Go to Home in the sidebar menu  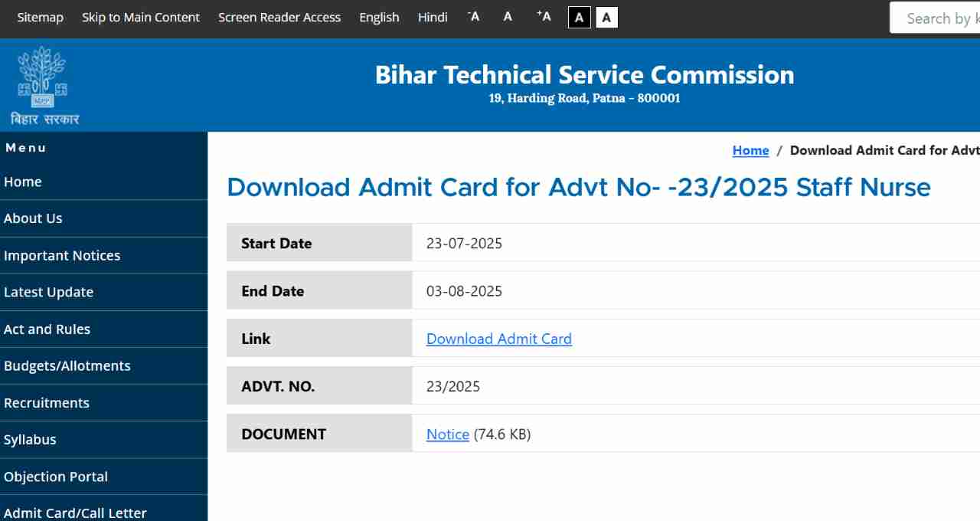click(x=103, y=182)
